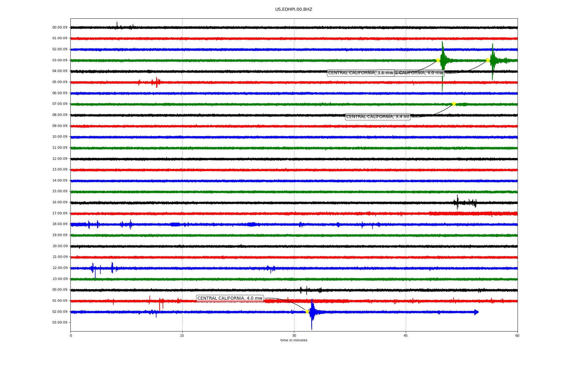Click the 'time in minutes' axis label
588x368 pixels.
293,340
